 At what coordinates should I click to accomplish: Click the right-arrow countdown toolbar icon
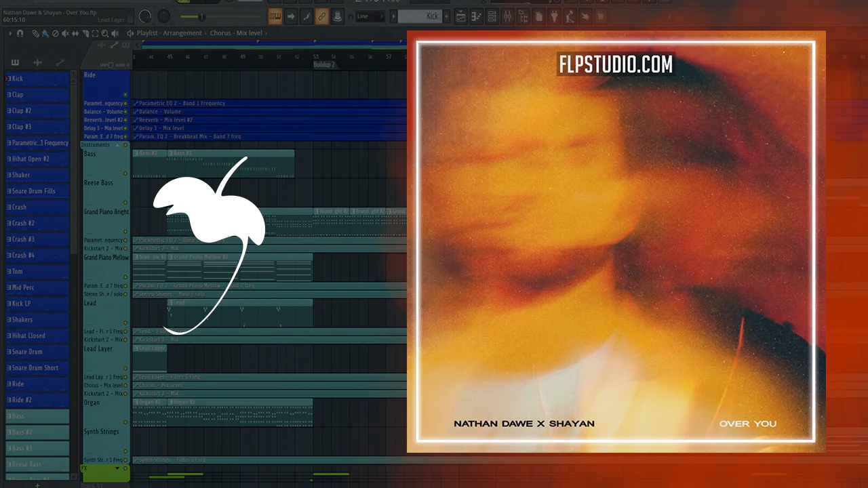(291, 16)
